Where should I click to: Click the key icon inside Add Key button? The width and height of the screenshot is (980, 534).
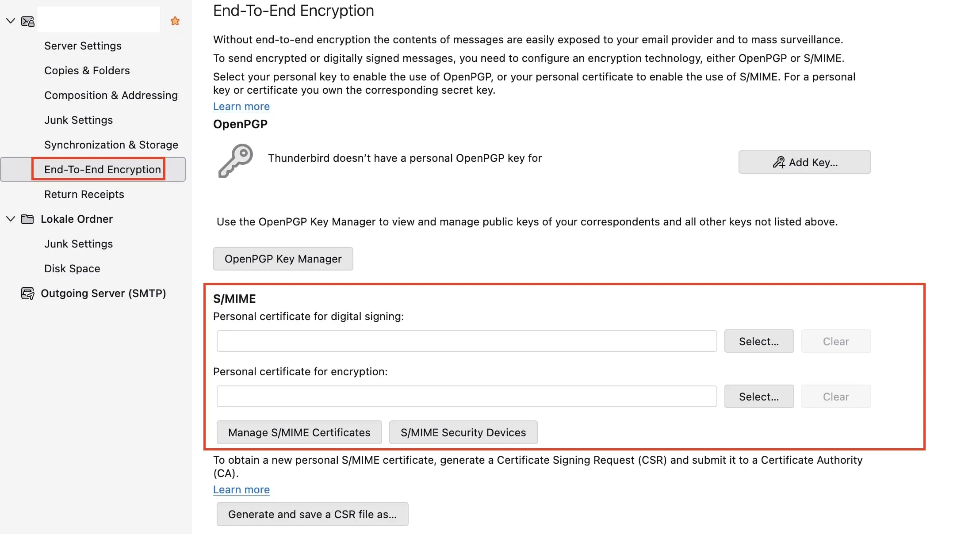coord(779,162)
